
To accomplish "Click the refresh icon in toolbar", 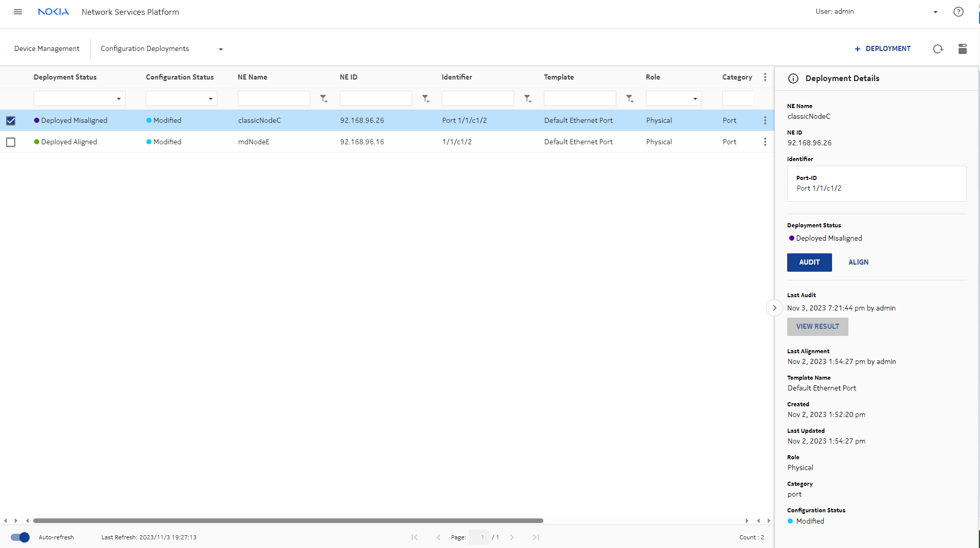I will click(x=938, y=49).
